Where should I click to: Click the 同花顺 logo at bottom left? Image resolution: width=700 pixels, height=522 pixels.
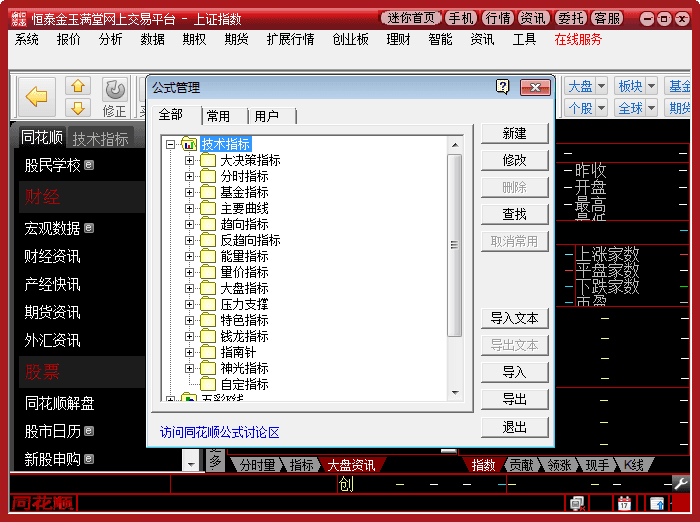coord(43,503)
